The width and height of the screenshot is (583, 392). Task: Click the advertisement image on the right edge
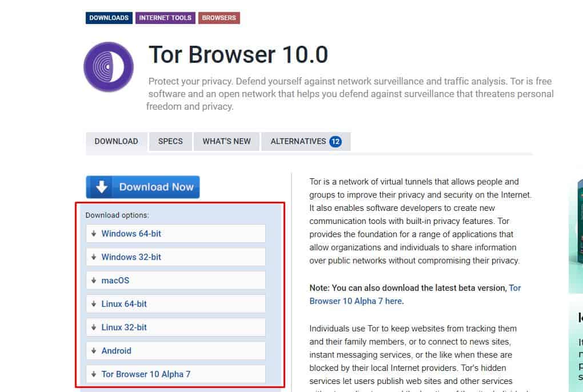tap(576, 234)
